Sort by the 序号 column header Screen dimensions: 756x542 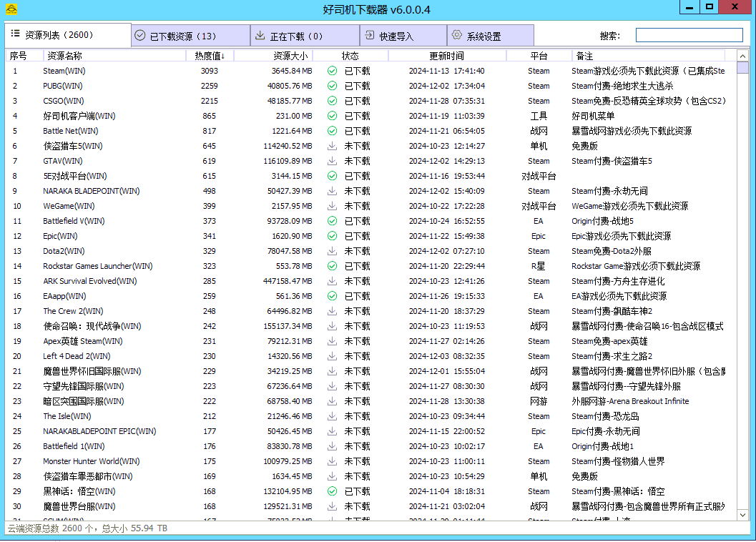click(24, 56)
